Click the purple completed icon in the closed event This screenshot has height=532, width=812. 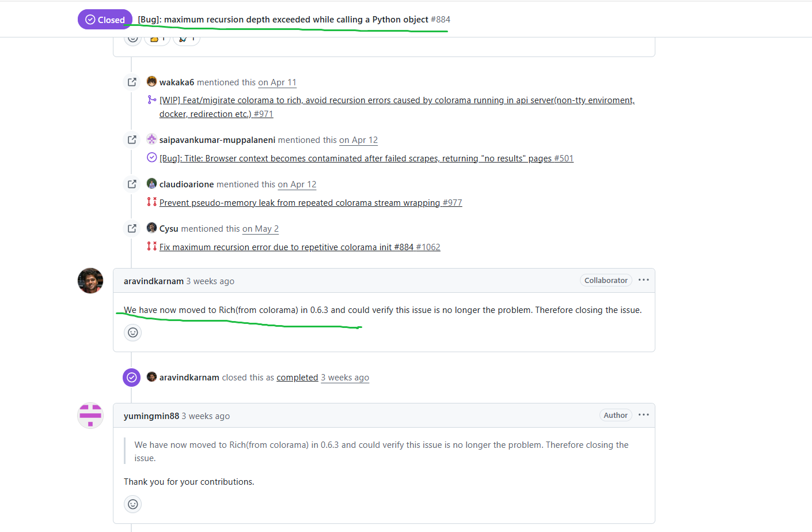pos(131,378)
